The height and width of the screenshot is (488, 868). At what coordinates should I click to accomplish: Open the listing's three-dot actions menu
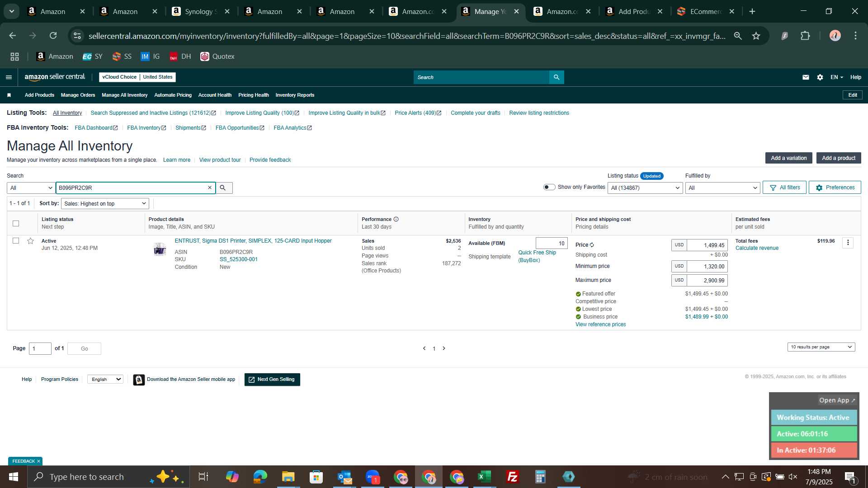(848, 243)
